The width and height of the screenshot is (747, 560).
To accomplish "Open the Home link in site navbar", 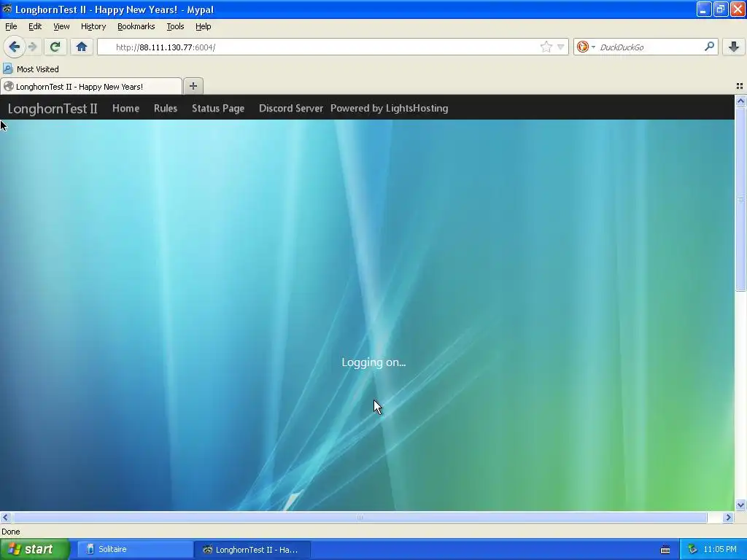I will pyautogui.click(x=125, y=108).
